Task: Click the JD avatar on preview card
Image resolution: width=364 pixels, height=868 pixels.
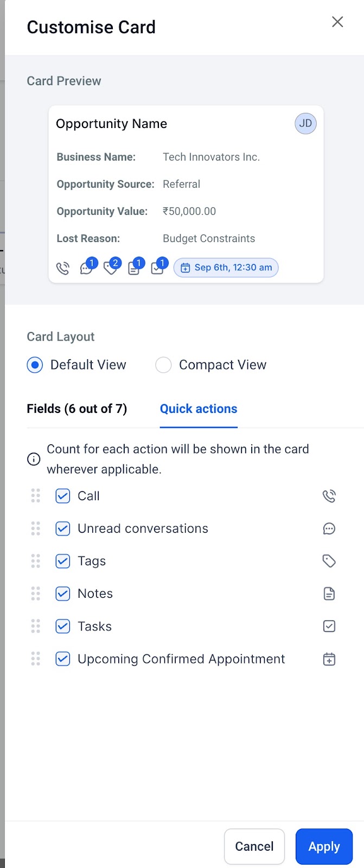Action: coord(305,124)
